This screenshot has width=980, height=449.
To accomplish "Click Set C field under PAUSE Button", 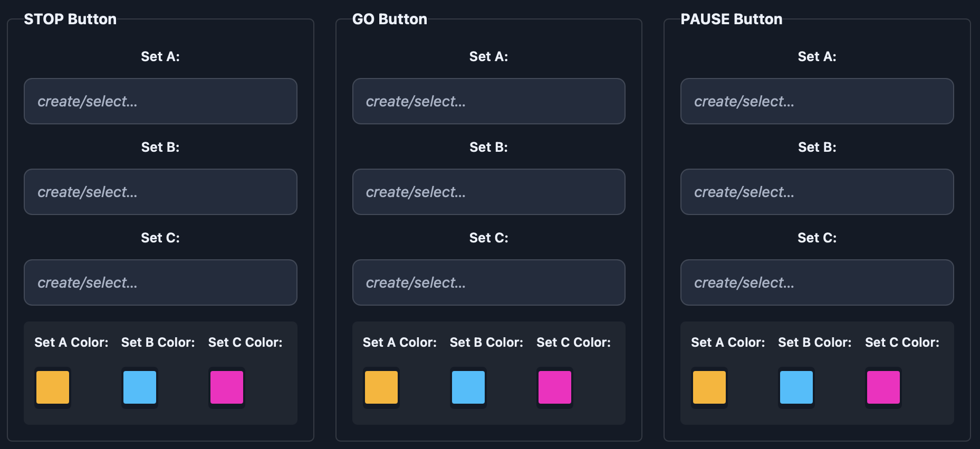I will pyautogui.click(x=816, y=282).
